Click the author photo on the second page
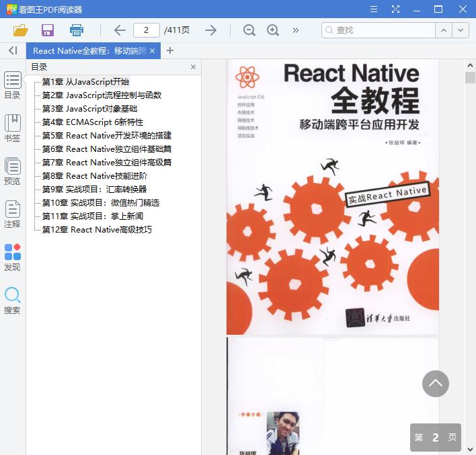Image resolution: width=476 pixels, height=455 pixels. click(x=282, y=433)
